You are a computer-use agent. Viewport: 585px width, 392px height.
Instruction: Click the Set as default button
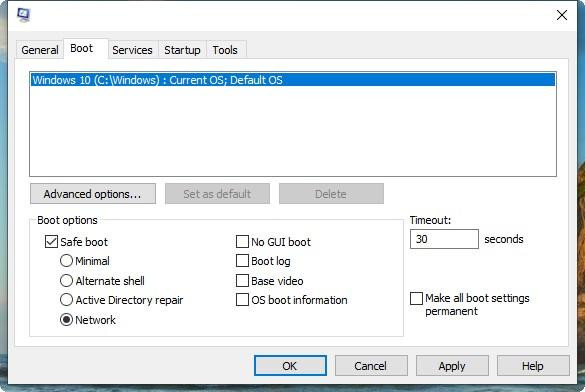[x=217, y=194]
